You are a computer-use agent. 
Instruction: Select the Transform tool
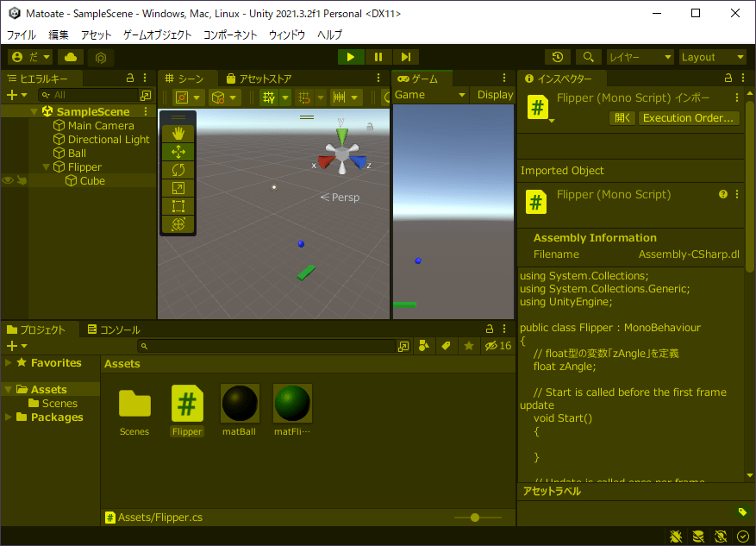click(x=178, y=224)
